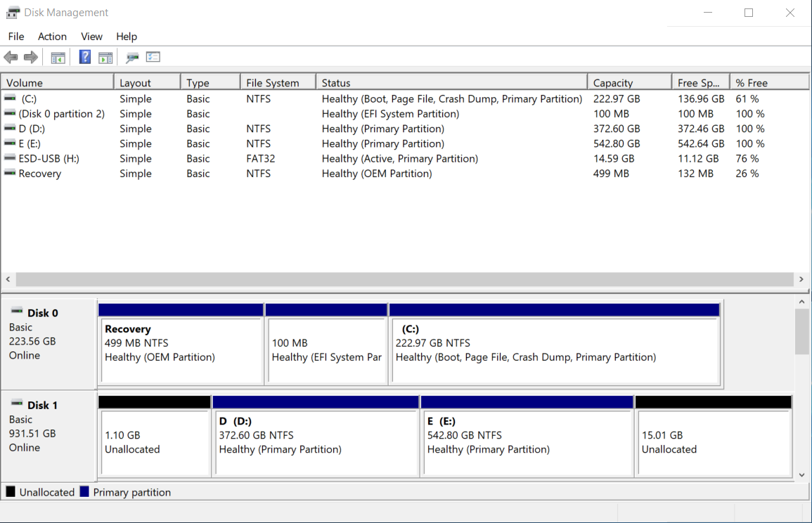This screenshot has height=523, width=812.
Task: Sort by the Type column header
Action: point(211,83)
